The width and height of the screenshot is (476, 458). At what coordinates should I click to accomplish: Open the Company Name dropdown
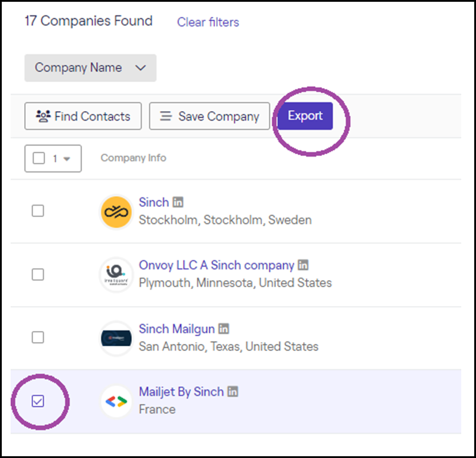tap(90, 68)
